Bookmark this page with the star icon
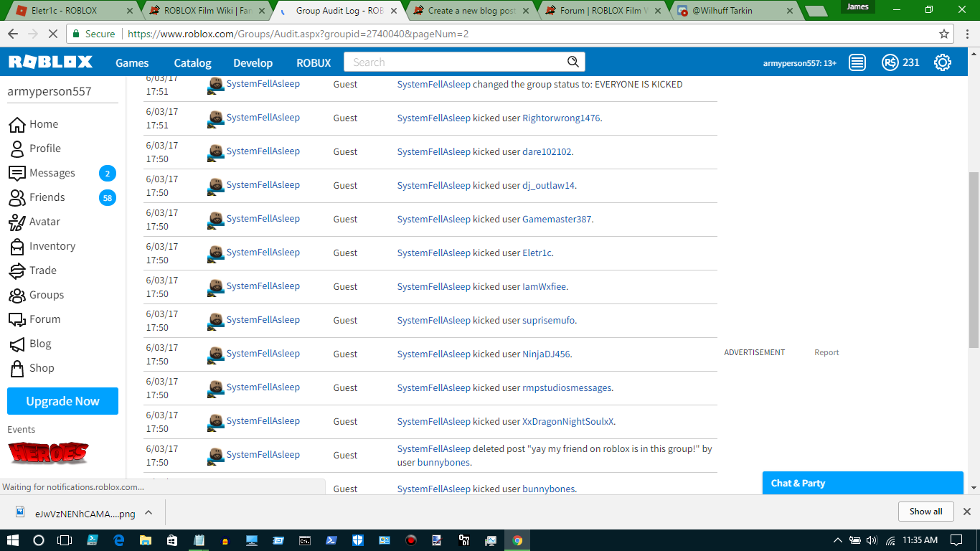 944,34
